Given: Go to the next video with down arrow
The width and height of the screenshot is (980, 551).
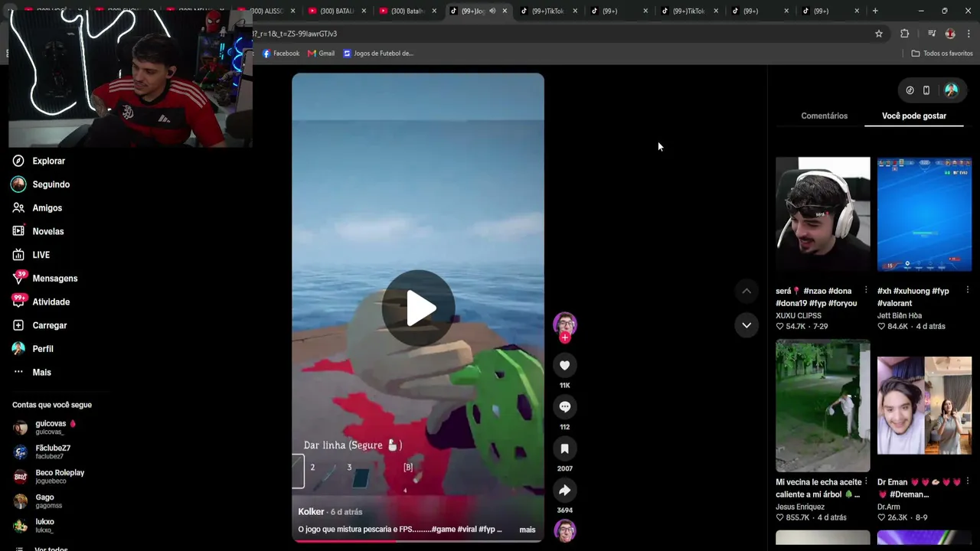Looking at the screenshot, I should 746,325.
